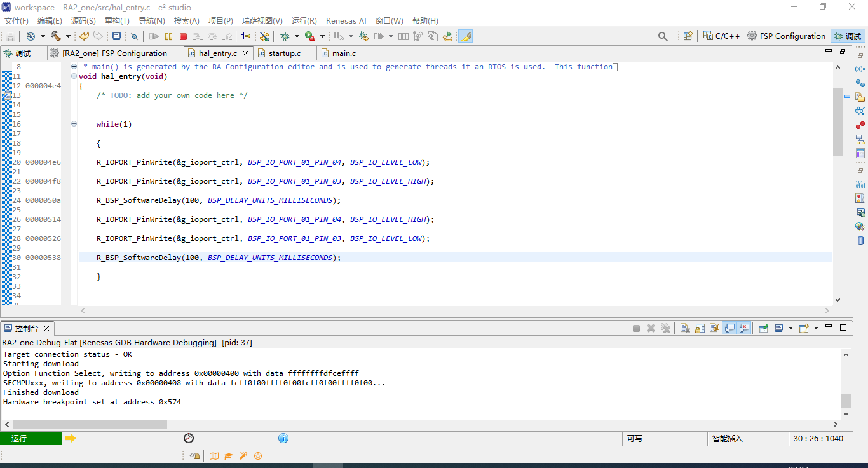Image resolution: width=868 pixels, height=468 pixels.
Task: Toggle Scroll Lock in console toolbar
Action: [x=700, y=328]
